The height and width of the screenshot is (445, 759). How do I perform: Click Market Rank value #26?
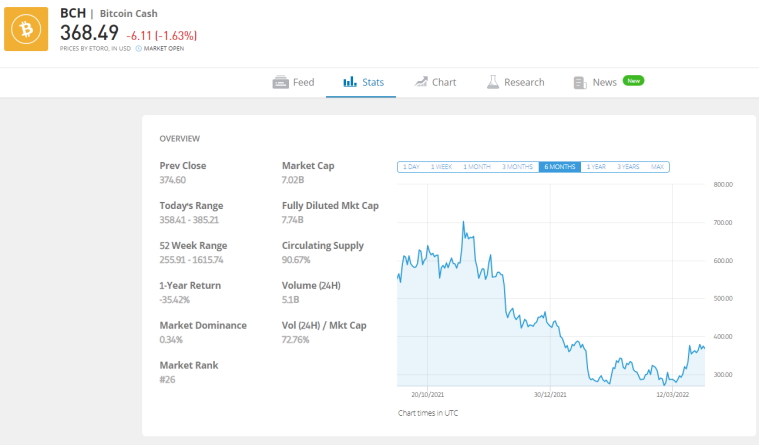[x=167, y=380]
